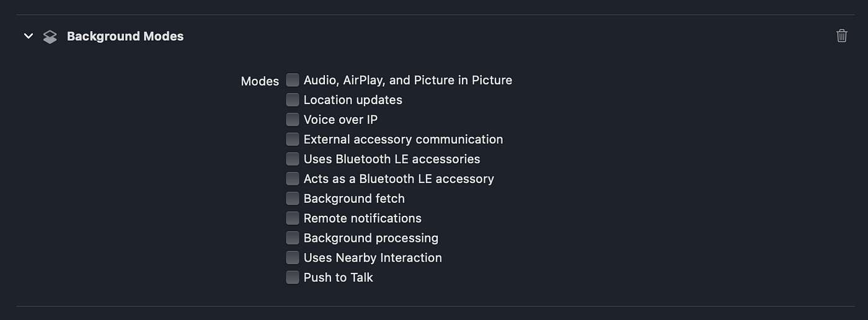Tick the Uses Nearby Interaction checkbox

tap(293, 257)
